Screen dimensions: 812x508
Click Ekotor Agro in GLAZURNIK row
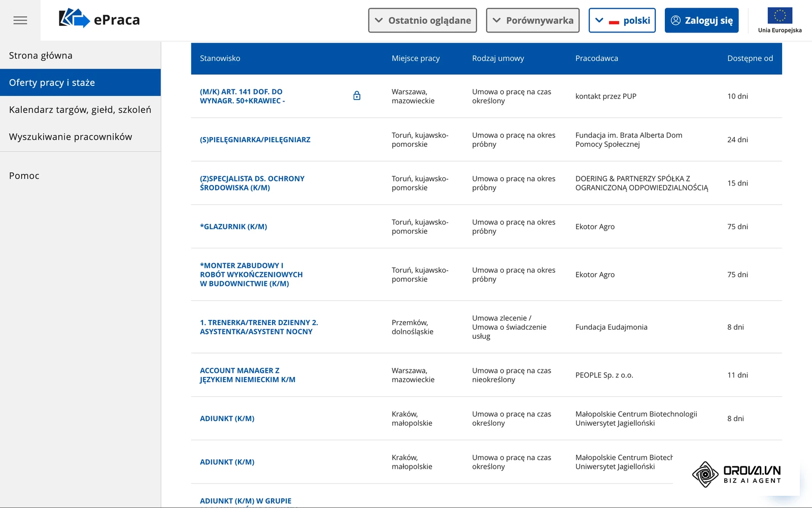pos(595,227)
